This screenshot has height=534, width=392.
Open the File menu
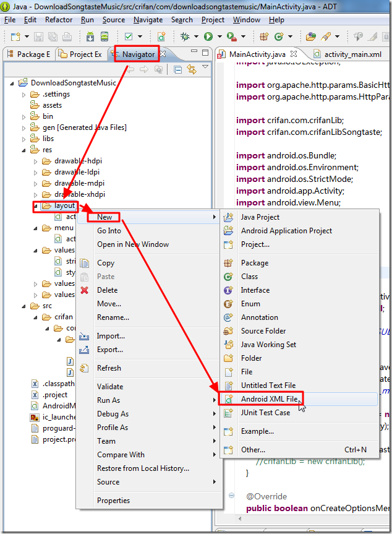[x=10, y=20]
